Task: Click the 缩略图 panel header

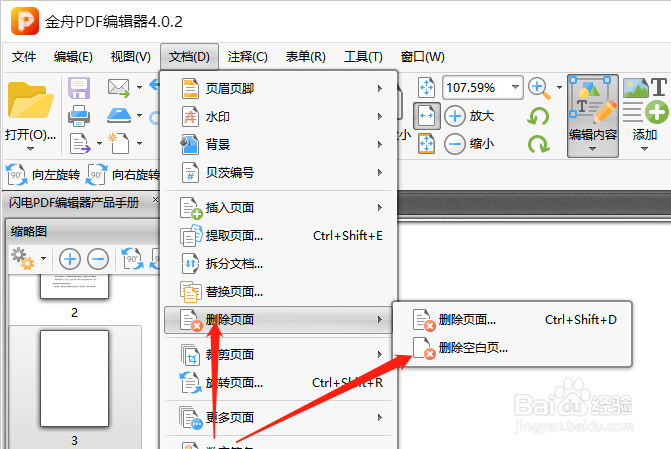Action: [x=83, y=232]
